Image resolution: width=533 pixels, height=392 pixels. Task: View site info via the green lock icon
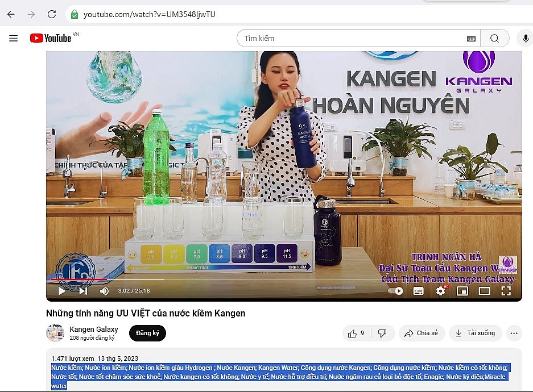click(75, 14)
